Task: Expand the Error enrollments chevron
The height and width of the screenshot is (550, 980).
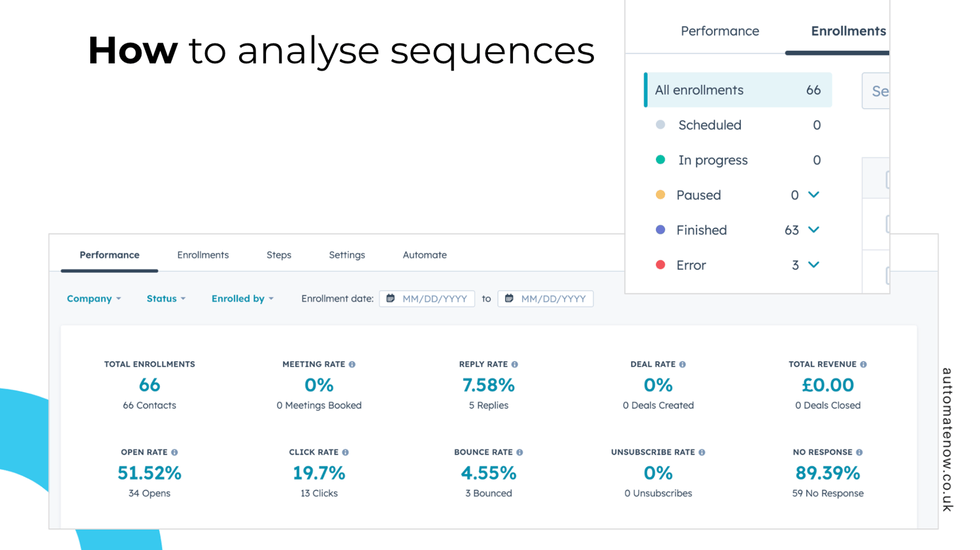Action: click(814, 265)
